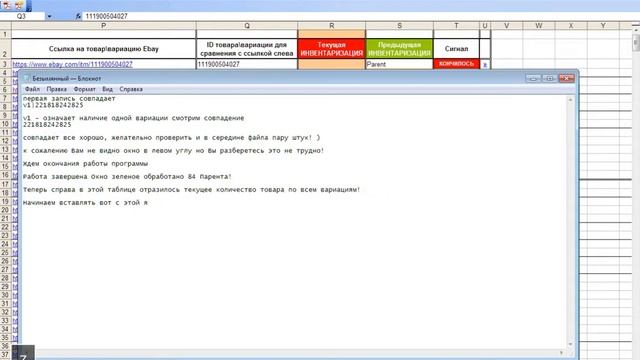Image resolution: width=640 pixels, height=360 pixels.
Task: Open the Вид menu in Notepad
Action: click(x=107, y=89)
